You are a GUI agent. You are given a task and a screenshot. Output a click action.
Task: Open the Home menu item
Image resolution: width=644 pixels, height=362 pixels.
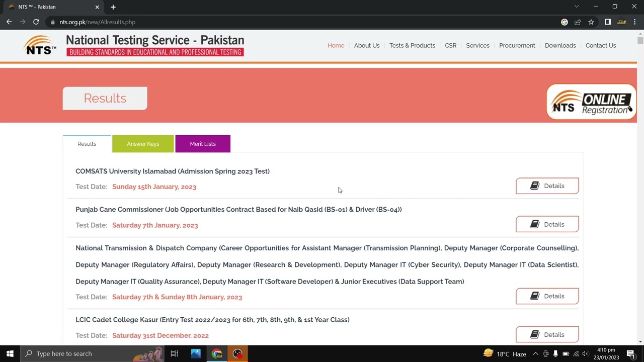[x=336, y=45]
